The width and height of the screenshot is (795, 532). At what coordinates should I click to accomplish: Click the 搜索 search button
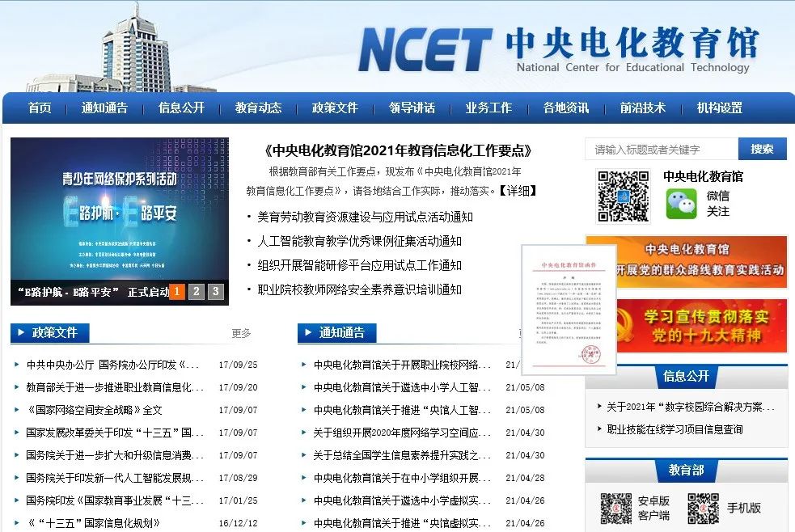(x=762, y=149)
